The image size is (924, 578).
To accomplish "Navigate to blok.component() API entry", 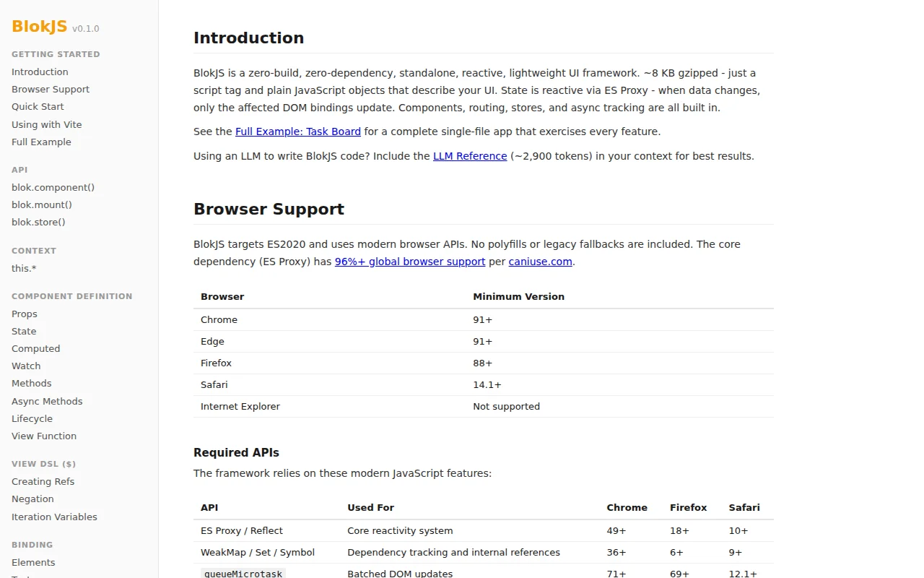I will [53, 187].
